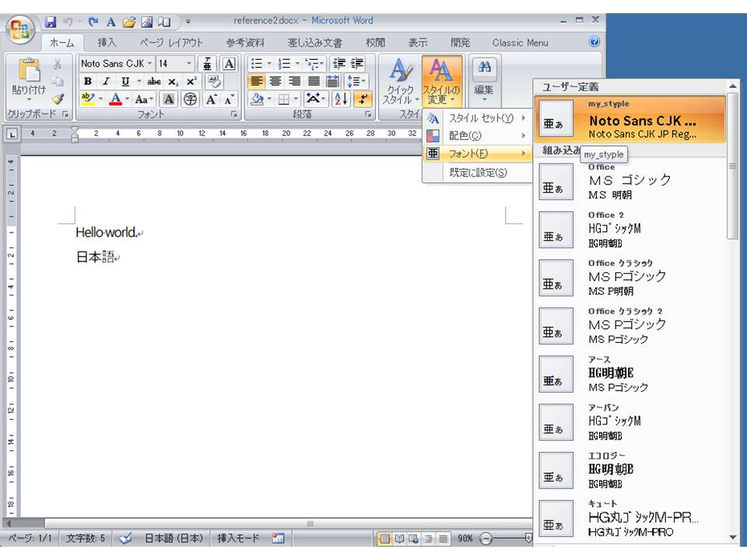
Task: Activate the Format Painter brush
Action: [x=58, y=99]
